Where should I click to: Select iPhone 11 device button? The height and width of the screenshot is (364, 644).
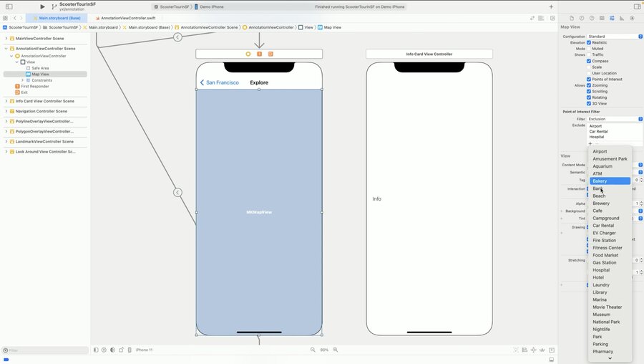[x=144, y=350]
